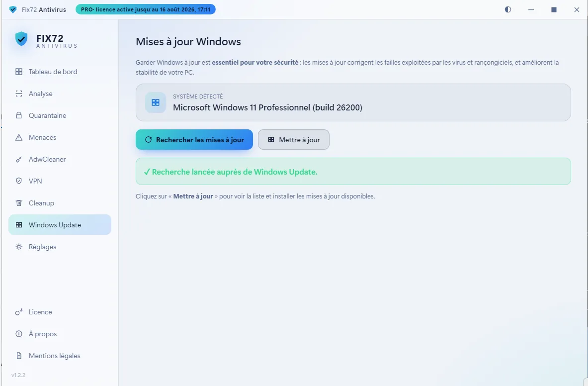Toggle dark/light theme contrast icon
This screenshot has height=386, width=588.
(x=508, y=9)
